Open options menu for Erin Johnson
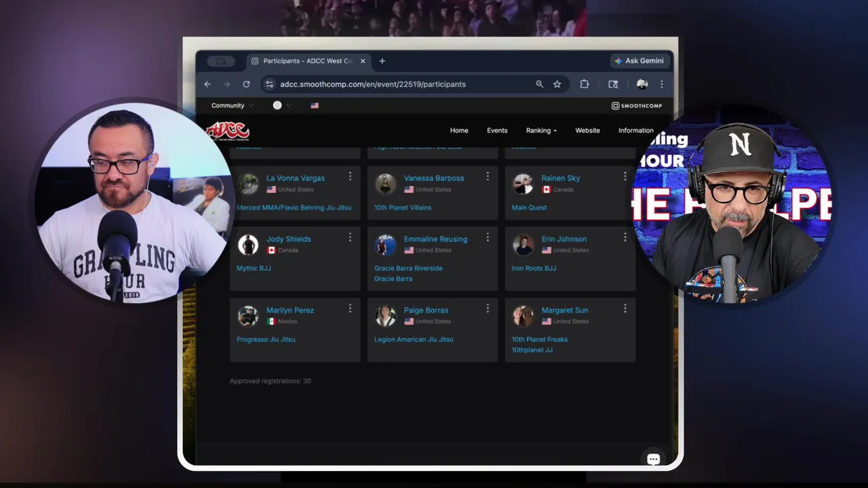The image size is (868, 488). (625, 237)
